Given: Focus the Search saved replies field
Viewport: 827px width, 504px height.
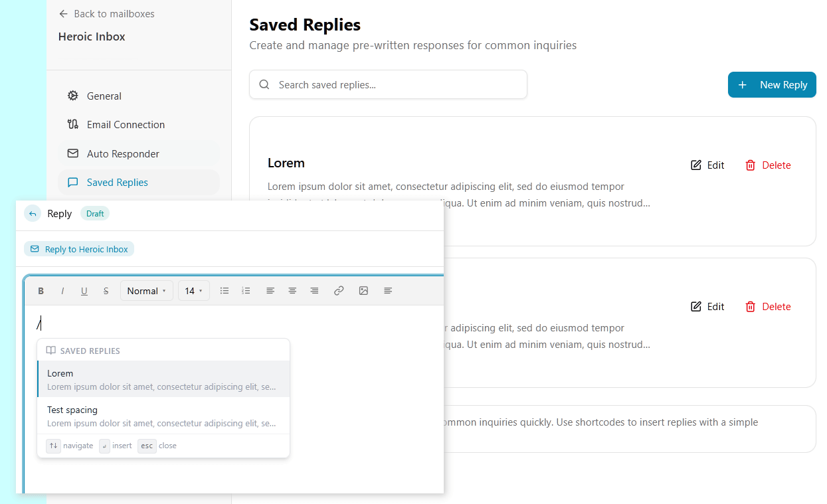Looking at the screenshot, I should tap(388, 84).
